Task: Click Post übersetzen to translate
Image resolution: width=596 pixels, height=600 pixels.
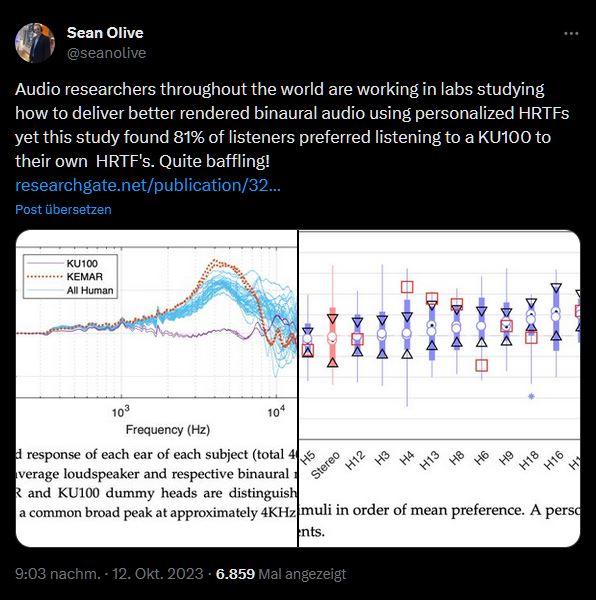Action: (64, 210)
